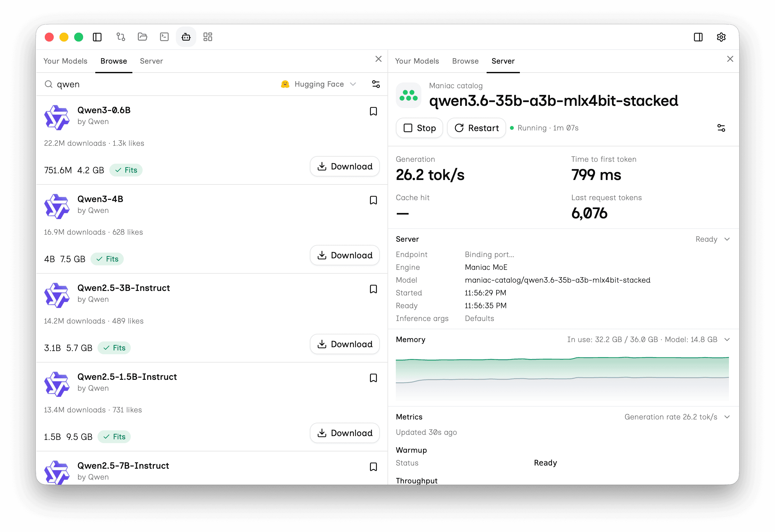
Task: Click the Qwen3-0.6B model logo
Action: (57, 117)
